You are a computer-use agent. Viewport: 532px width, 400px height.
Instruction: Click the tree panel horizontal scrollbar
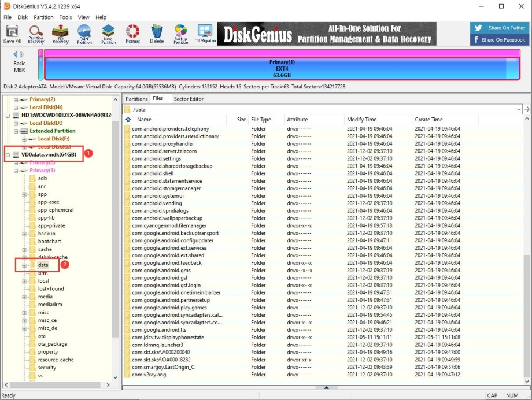(x=54, y=385)
